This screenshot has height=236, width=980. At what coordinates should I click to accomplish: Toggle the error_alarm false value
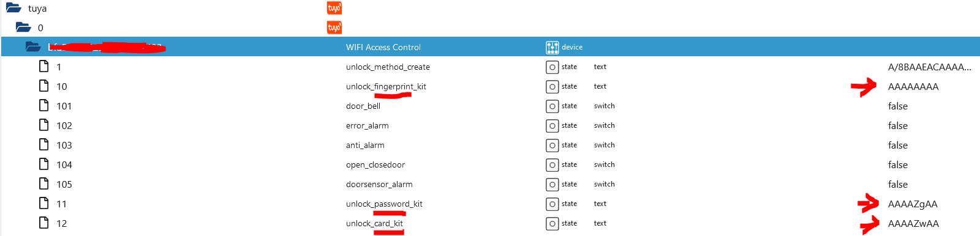click(x=898, y=126)
